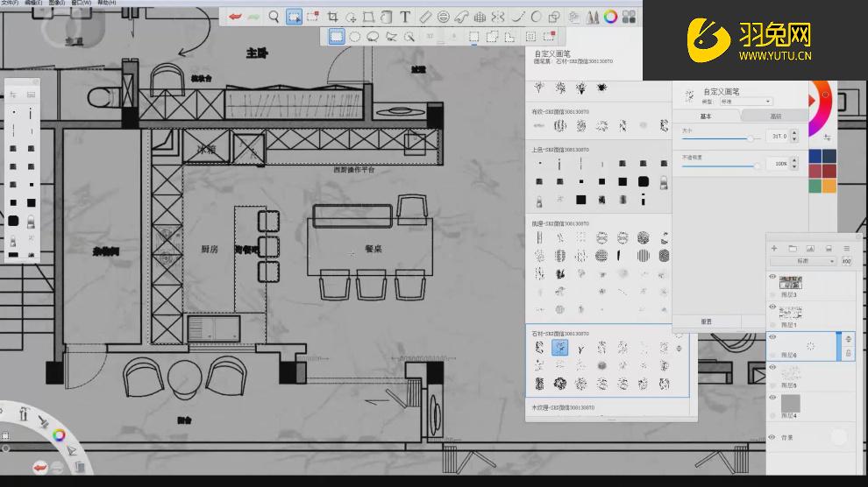Click Remove from selection mode icon
Image resolution: width=868 pixels, height=487 pixels.
[509, 37]
